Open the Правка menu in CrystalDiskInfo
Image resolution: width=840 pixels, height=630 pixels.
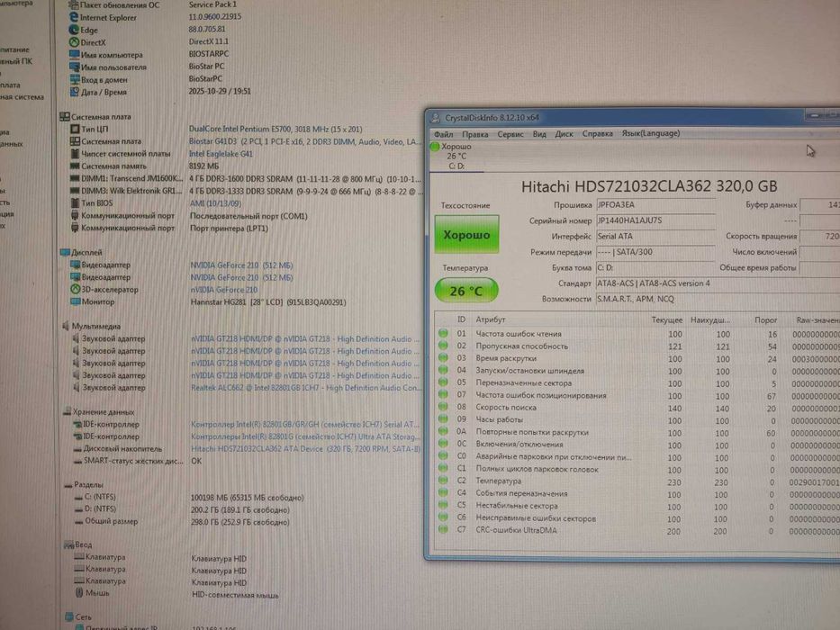point(474,134)
